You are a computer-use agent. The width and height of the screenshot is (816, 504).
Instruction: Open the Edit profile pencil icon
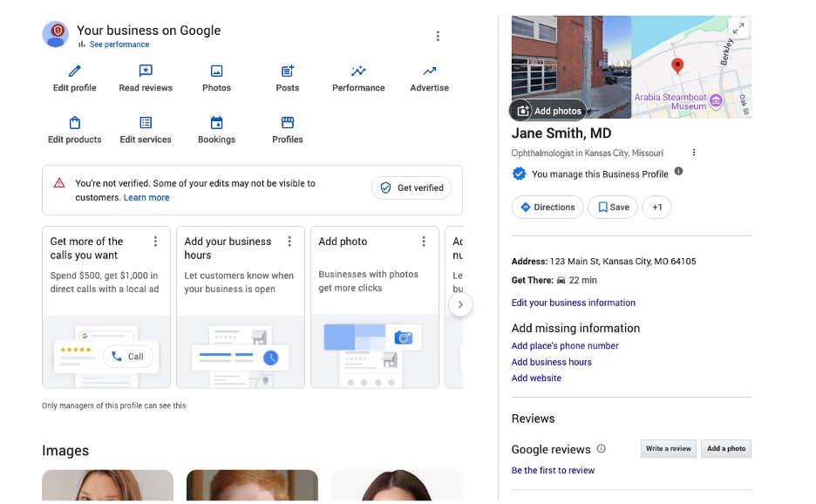coord(75,71)
